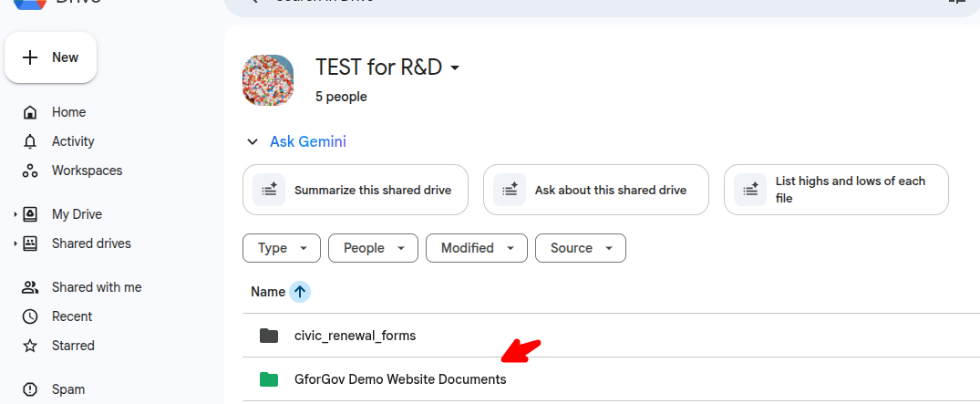Click the Name column header
The image size is (980, 404).
coord(267,292)
